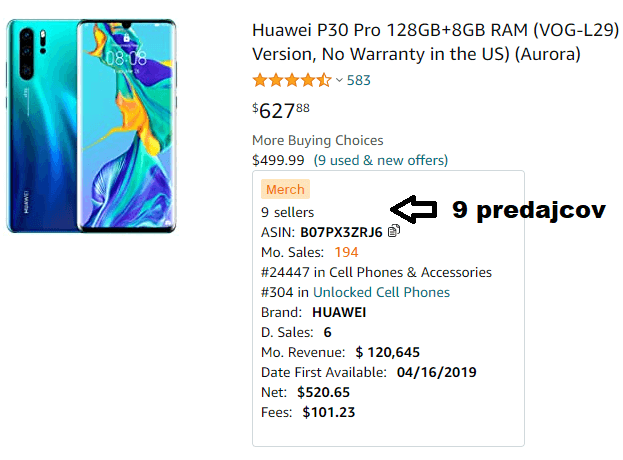This screenshot has width=623, height=460.
Task: Open the Unlocked Cell Phones category link
Action: [381, 292]
